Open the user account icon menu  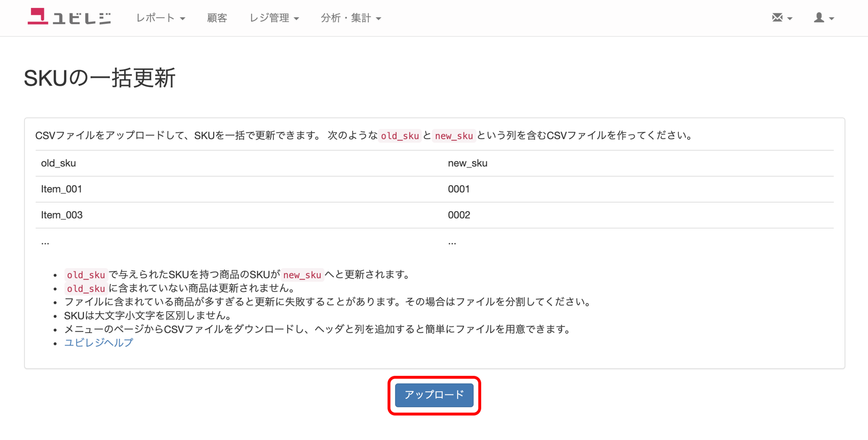[823, 18]
